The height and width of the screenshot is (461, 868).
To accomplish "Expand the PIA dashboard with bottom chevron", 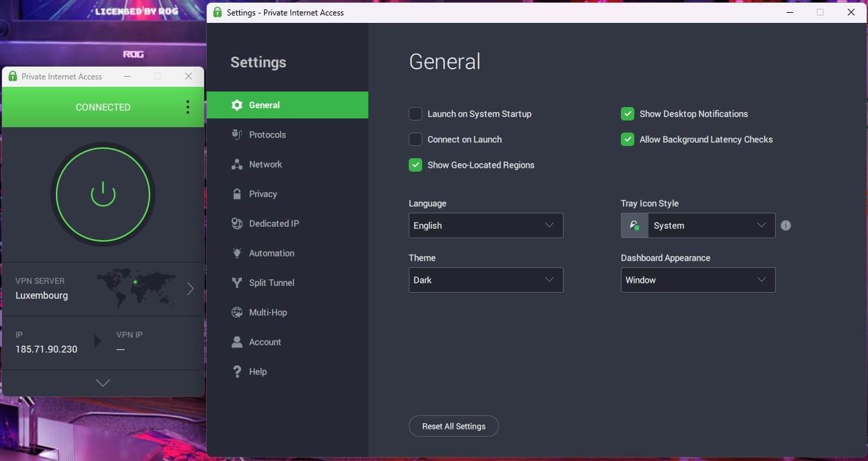I will 103,383.
